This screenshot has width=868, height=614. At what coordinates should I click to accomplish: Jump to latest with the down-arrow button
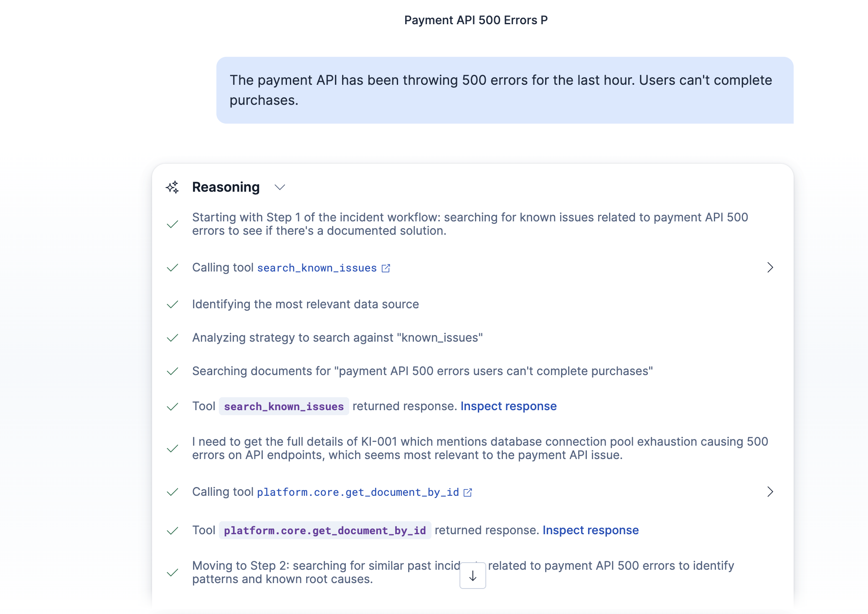(473, 576)
